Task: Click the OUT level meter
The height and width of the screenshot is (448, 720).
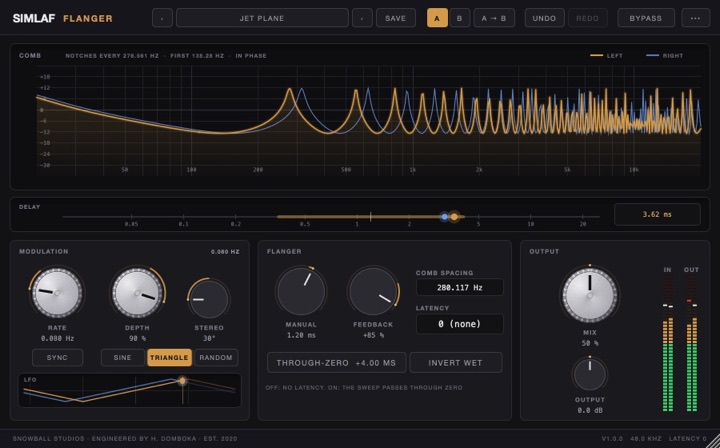Action: (692, 344)
